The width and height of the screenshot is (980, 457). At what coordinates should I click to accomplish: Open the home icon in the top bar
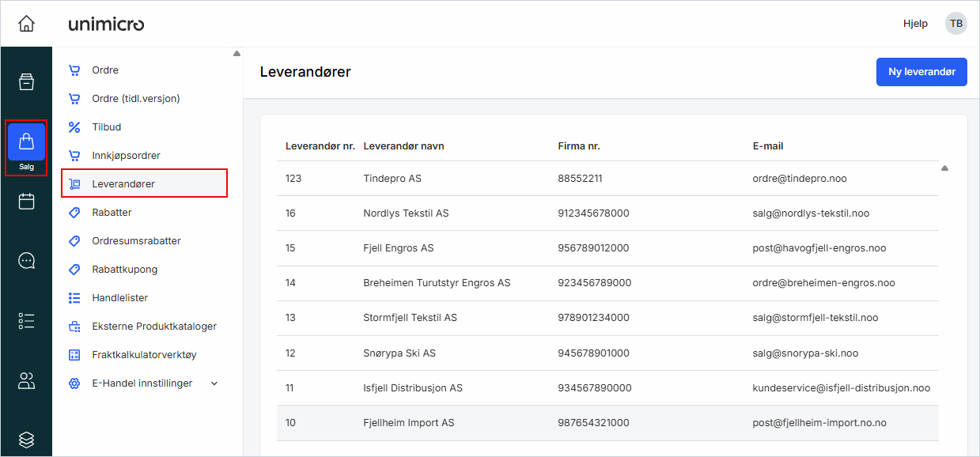tap(26, 23)
